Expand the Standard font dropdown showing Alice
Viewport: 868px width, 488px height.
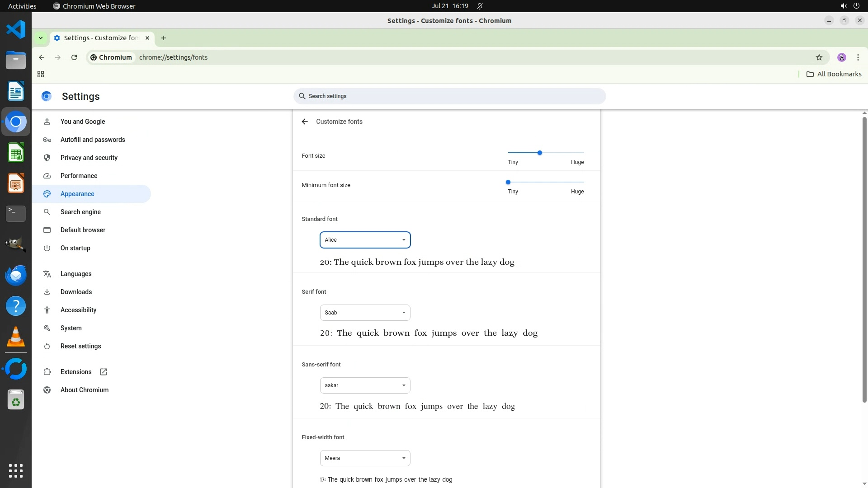coord(365,240)
